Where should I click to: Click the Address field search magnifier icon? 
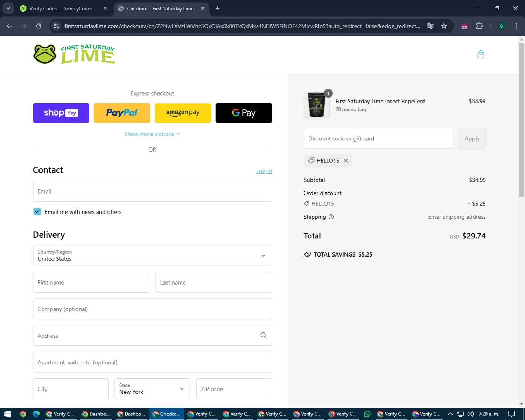pyautogui.click(x=264, y=335)
